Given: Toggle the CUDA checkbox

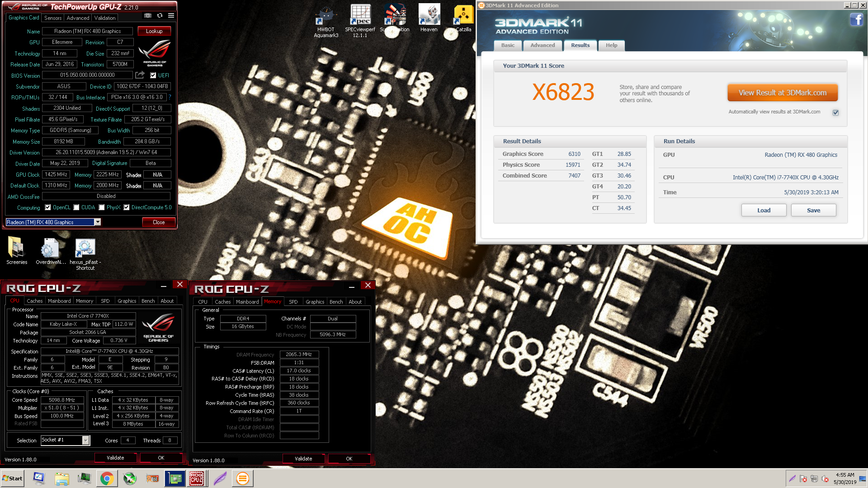Looking at the screenshot, I should click(76, 207).
